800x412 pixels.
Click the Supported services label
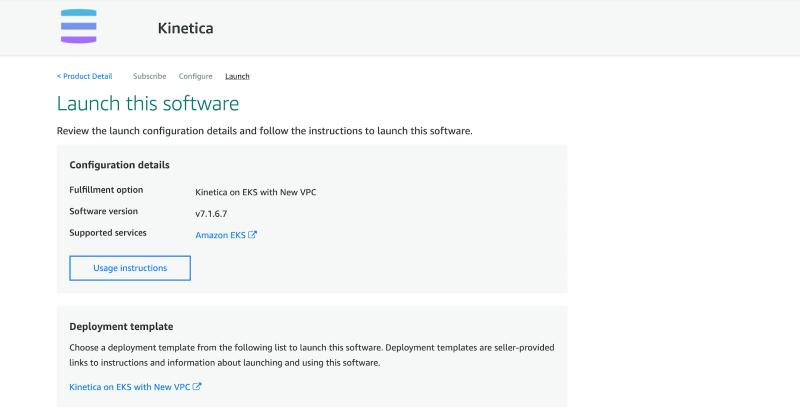point(108,233)
